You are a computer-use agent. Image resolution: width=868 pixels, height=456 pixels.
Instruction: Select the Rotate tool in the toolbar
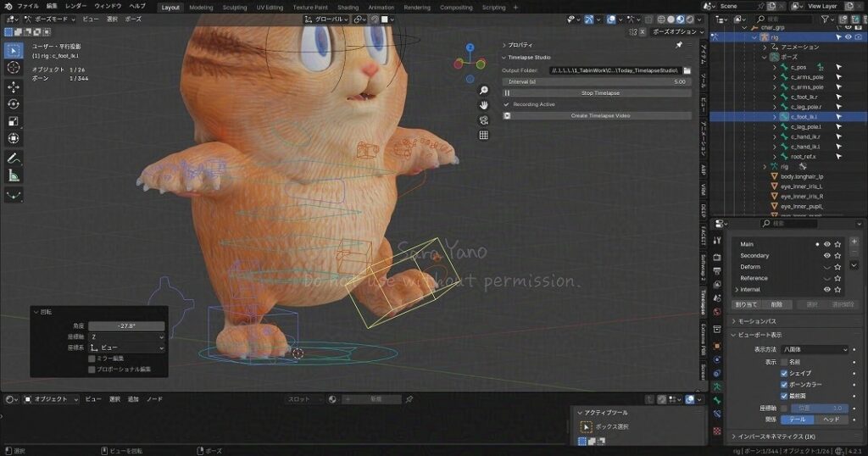tap(14, 103)
